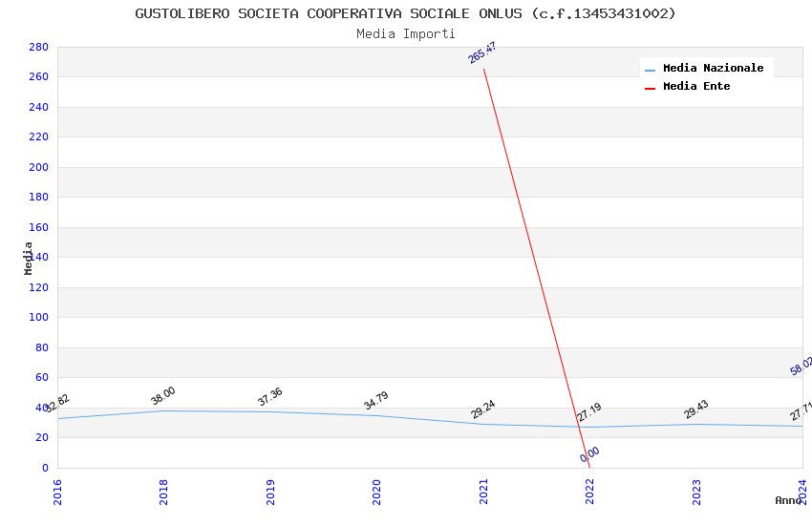Screen dimensions: 812x525
Task: Click the 100 y-axis tick label
Action: [x=38, y=317]
